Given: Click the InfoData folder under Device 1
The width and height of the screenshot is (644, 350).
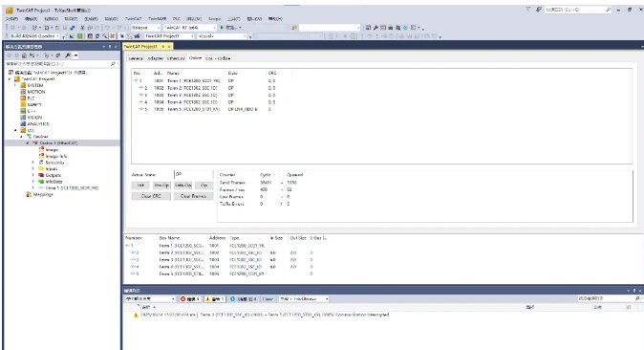Looking at the screenshot, I should pyautogui.click(x=54, y=182).
